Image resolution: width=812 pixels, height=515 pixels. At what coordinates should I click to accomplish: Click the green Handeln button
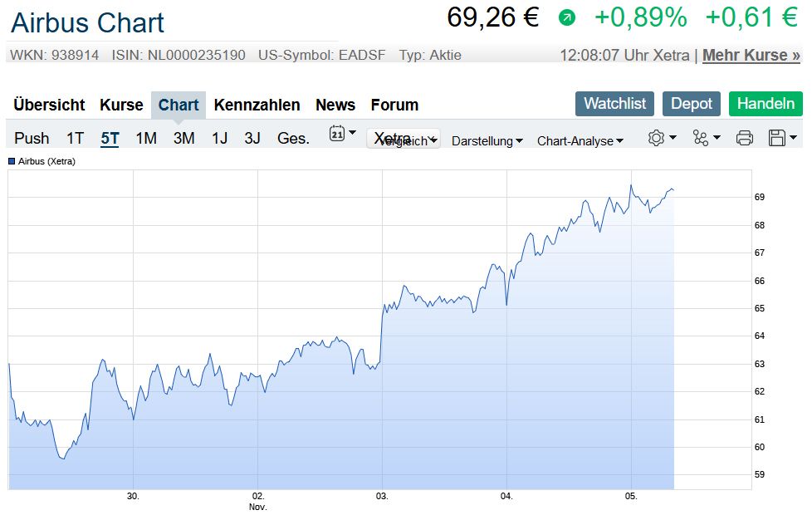(766, 104)
